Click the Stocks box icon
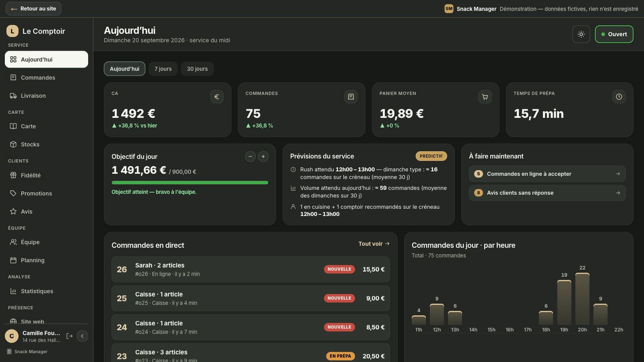This screenshot has height=362, width=644. [13, 144]
